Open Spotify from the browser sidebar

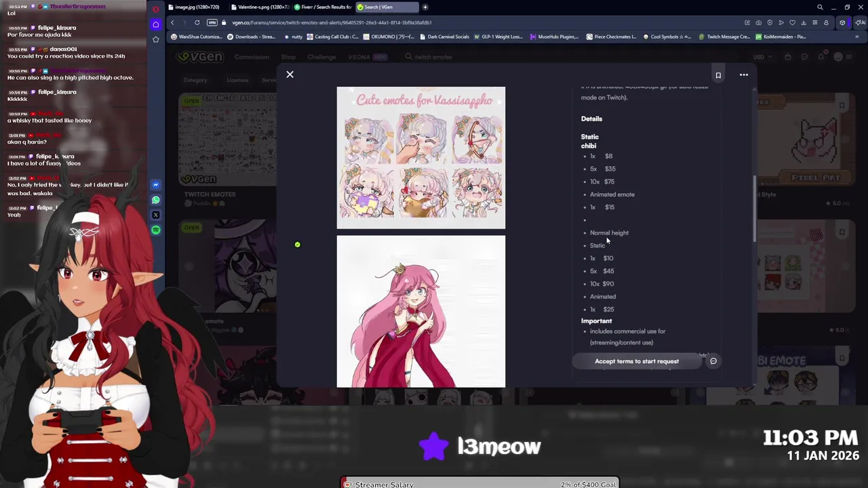click(155, 230)
